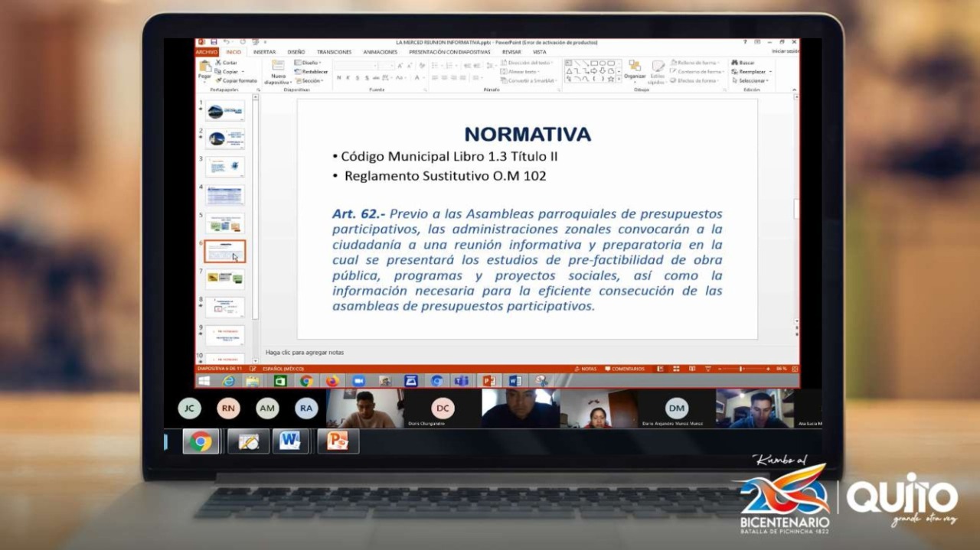Switch to reading view in the status bar

[691, 369]
